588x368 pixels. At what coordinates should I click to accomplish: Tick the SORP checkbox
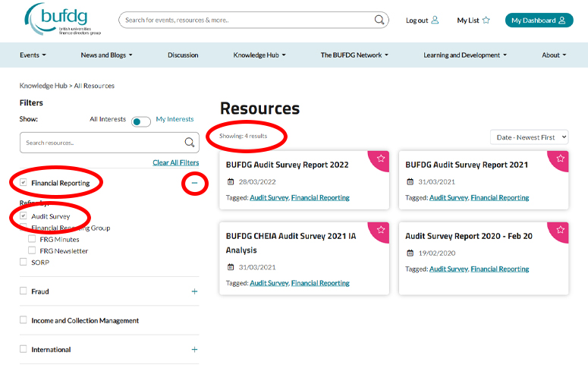(x=24, y=262)
